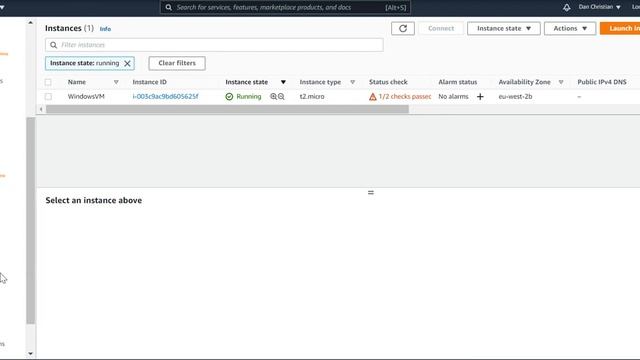Click the Alarm status column header
Viewport: 640px width, 360px height.
click(x=458, y=82)
